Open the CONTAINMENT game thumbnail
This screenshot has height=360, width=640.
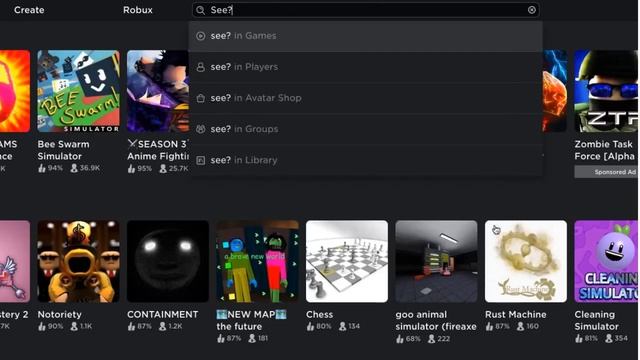tap(168, 261)
